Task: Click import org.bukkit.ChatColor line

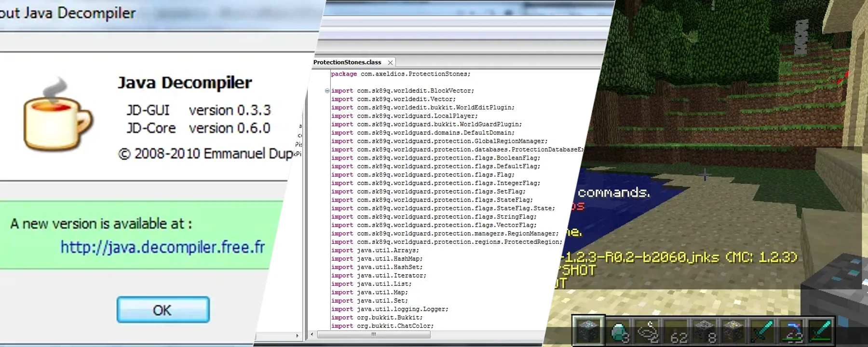Action: (382, 326)
